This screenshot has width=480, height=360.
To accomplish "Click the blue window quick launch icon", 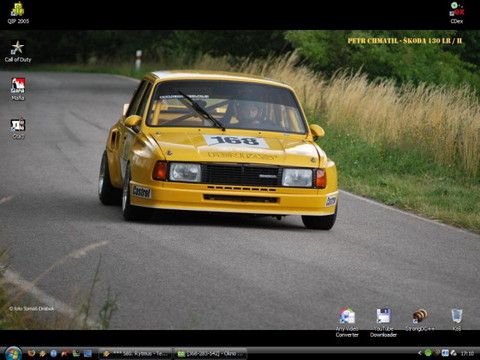I will click(88, 353).
